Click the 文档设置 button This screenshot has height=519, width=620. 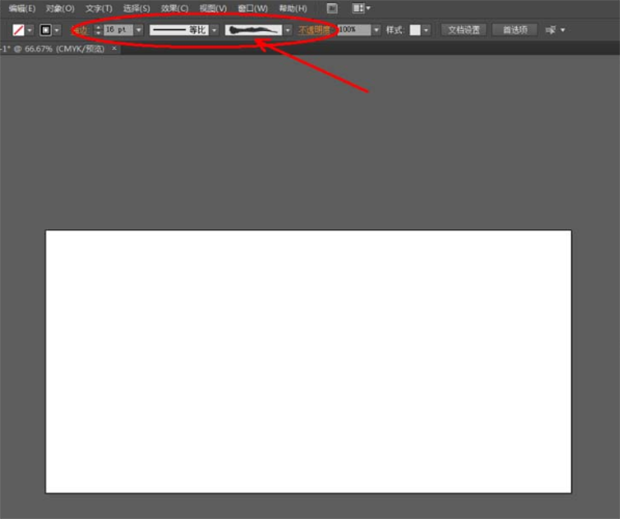464,30
